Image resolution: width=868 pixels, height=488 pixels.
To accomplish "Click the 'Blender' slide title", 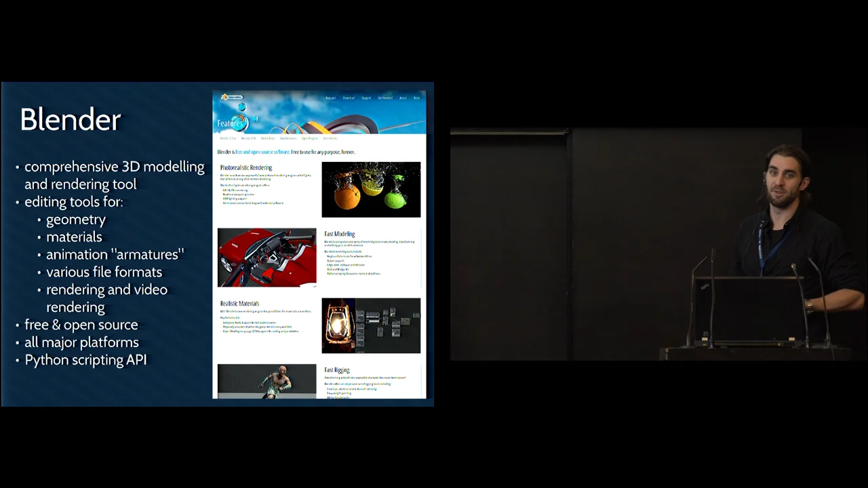I will point(71,119).
